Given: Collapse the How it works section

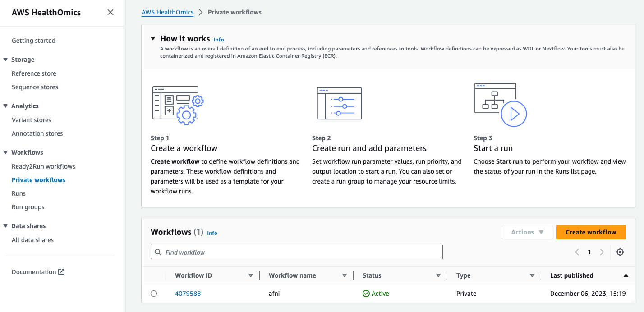Looking at the screenshot, I should [x=153, y=39].
